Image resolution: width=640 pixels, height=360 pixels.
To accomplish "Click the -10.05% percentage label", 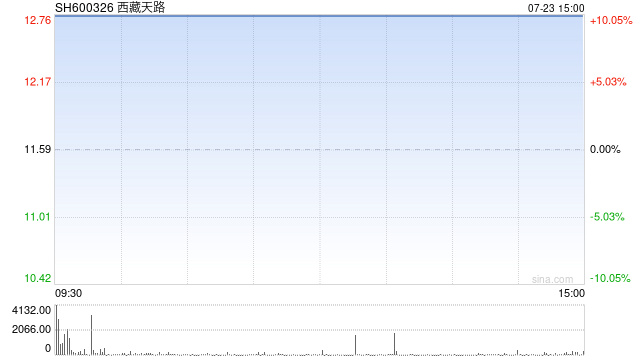I will point(610,278).
